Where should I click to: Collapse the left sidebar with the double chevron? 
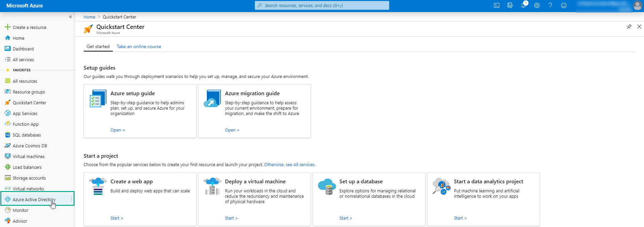(x=71, y=17)
